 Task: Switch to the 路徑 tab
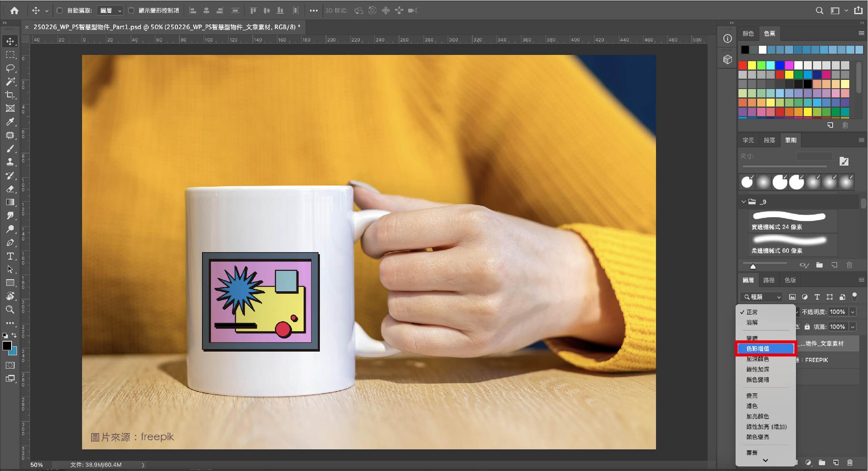[x=769, y=280]
